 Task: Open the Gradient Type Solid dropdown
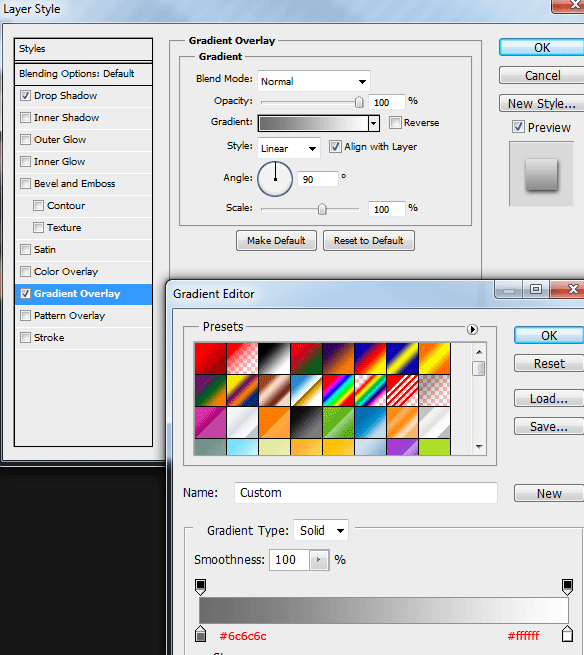pos(321,531)
